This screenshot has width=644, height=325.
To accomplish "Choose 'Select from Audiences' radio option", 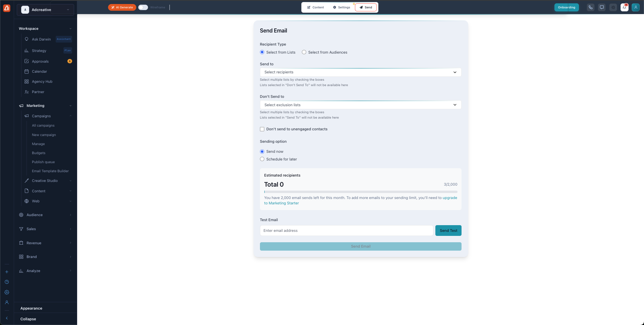I will tap(304, 52).
